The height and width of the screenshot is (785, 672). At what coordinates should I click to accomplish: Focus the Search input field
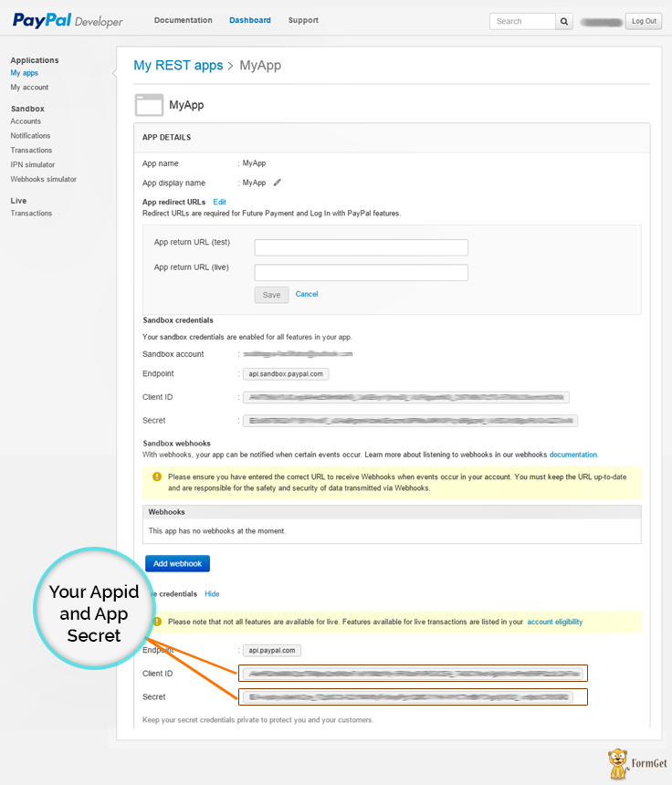[x=522, y=22]
